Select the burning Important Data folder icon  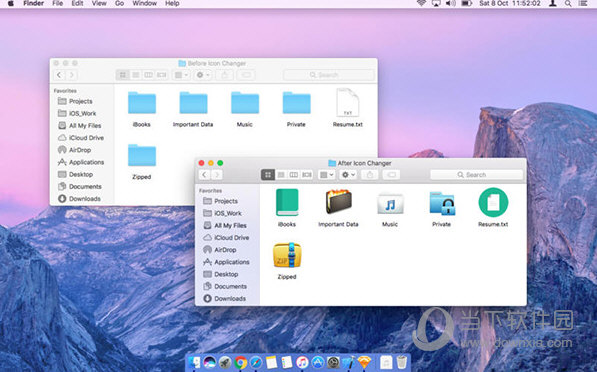(338, 202)
